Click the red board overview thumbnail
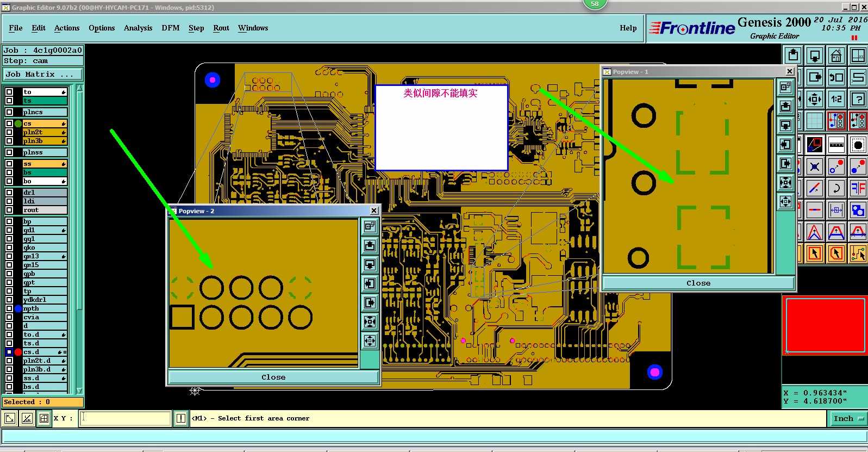Viewport: 868px width, 452px height. click(825, 325)
